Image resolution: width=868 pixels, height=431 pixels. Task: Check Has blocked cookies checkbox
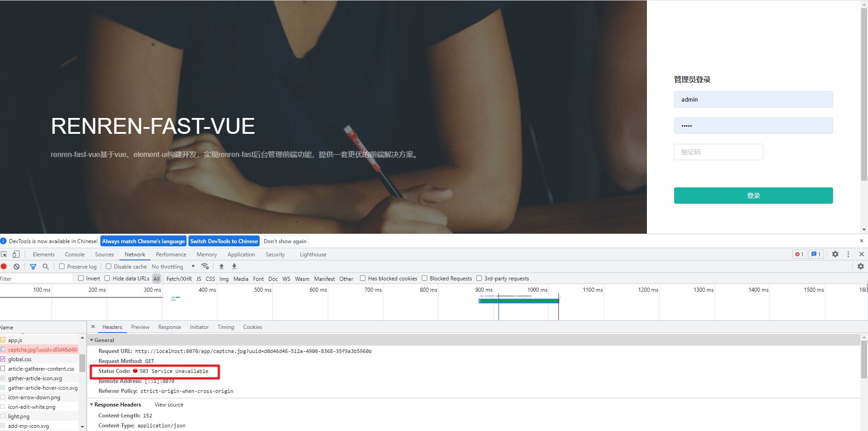click(363, 279)
